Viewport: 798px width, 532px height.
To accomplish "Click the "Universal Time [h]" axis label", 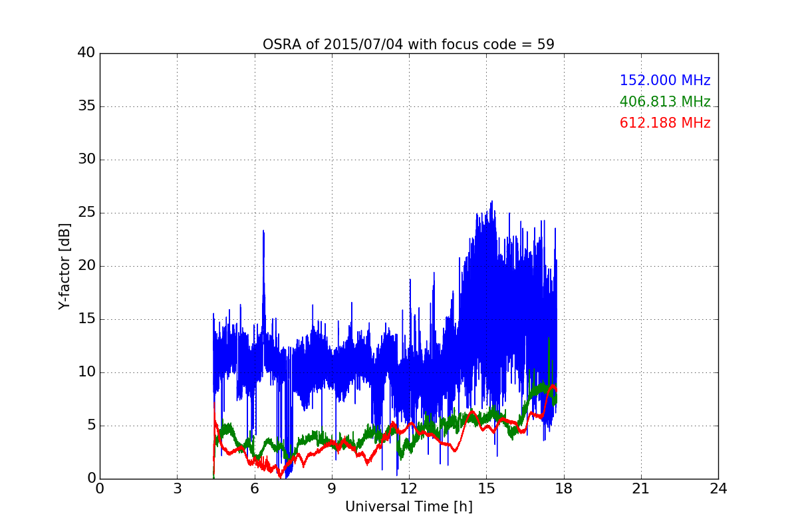I will (408, 507).
